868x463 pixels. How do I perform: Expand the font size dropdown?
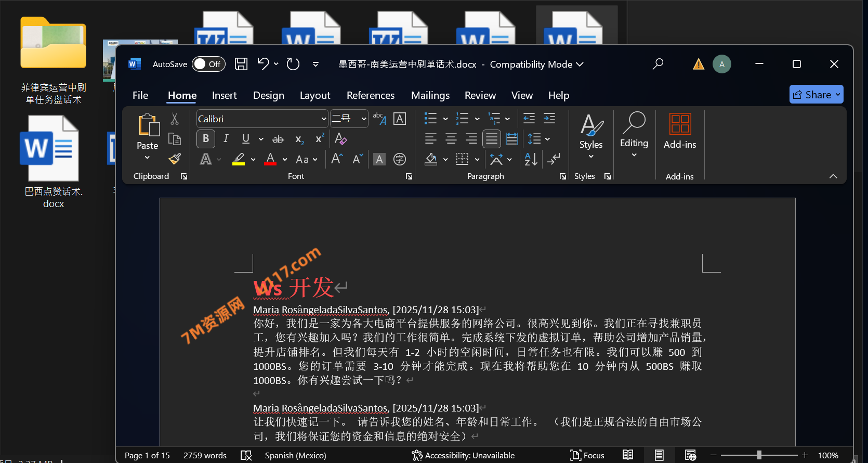click(x=364, y=119)
